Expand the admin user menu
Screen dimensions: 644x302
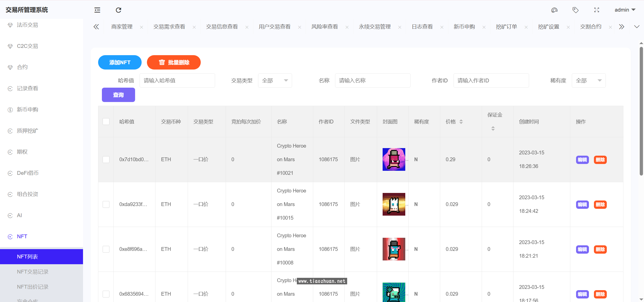[625, 10]
